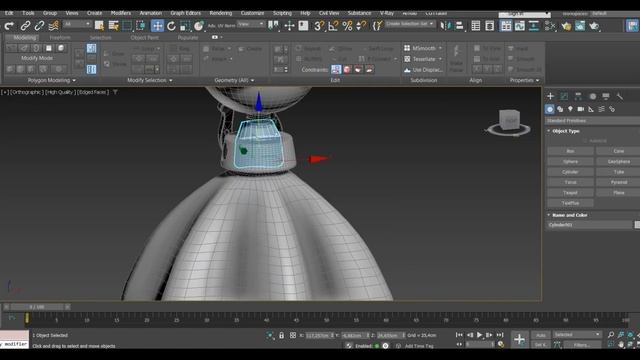Open selection filter All dropdown
The image size is (640, 360).
click(x=77, y=24)
